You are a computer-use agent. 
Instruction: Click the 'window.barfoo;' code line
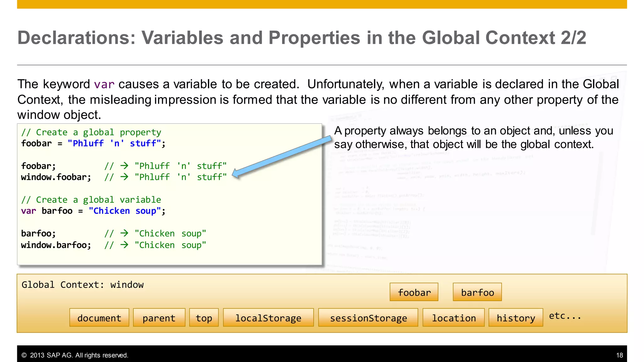(114, 245)
